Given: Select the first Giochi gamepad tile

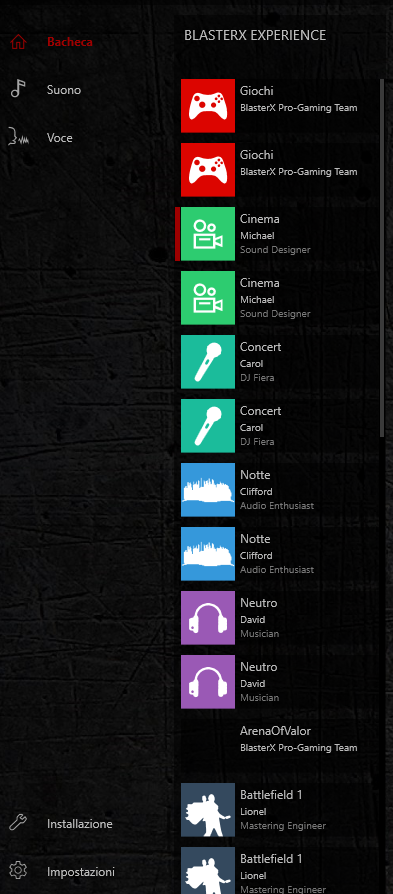Looking at the screenshot, I should point(208,106).
